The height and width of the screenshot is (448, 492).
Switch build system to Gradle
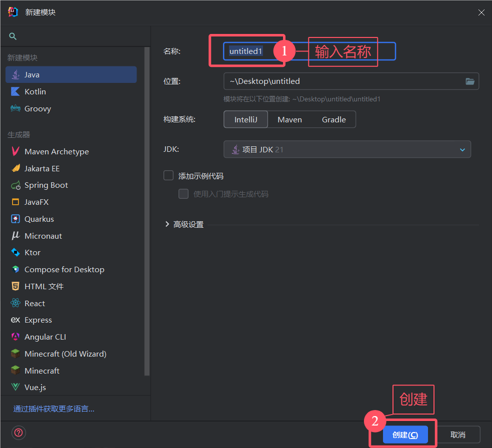[x=333, y=120]
